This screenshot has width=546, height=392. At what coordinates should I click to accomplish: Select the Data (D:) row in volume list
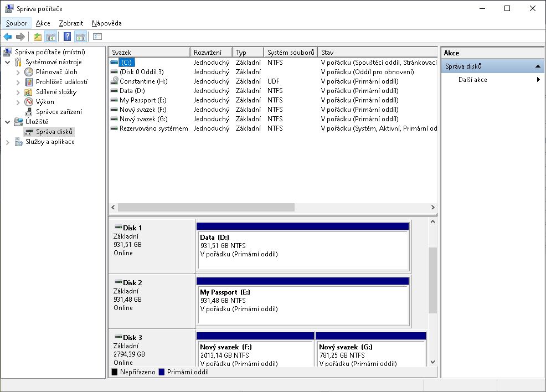click(274, 90)
